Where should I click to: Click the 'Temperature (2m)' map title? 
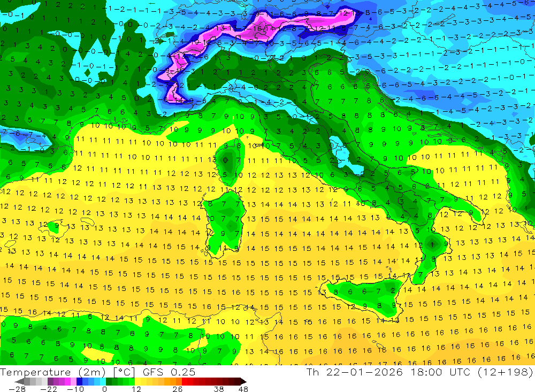[53, 372]
